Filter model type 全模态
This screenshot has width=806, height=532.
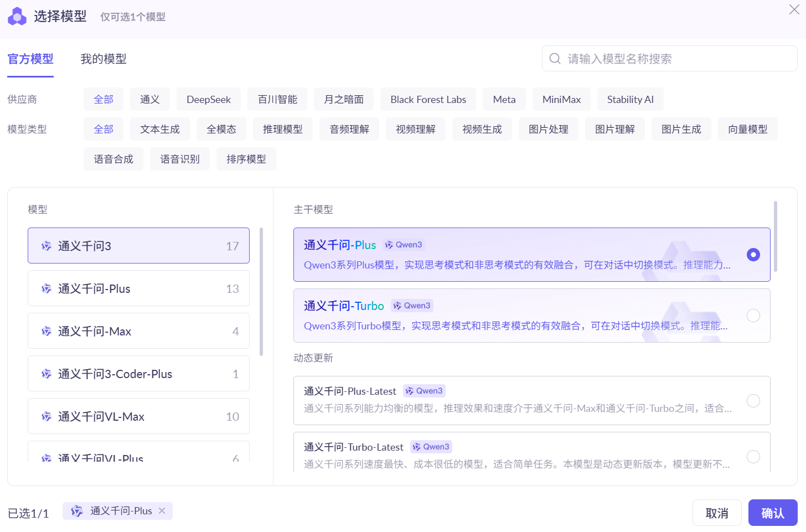(221, 129)
